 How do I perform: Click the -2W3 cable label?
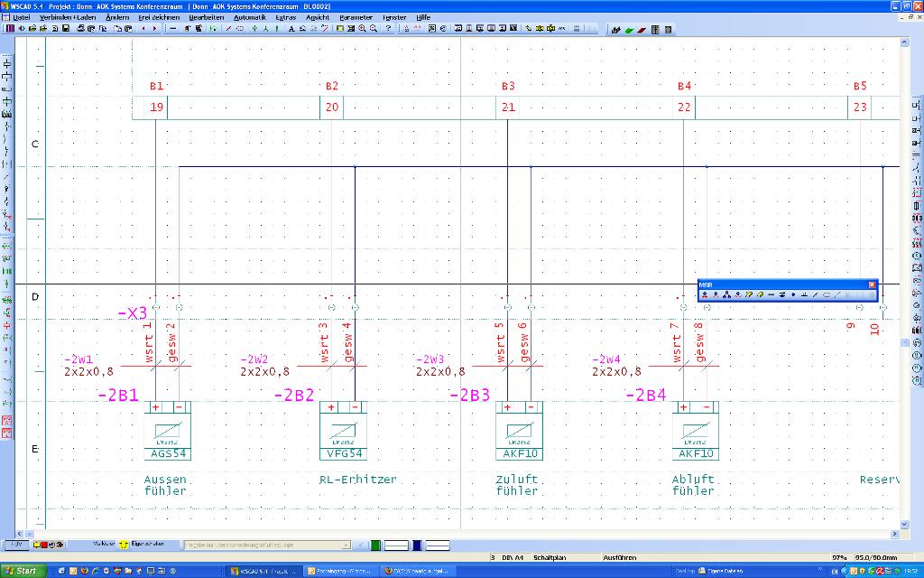tap(430, 359)
